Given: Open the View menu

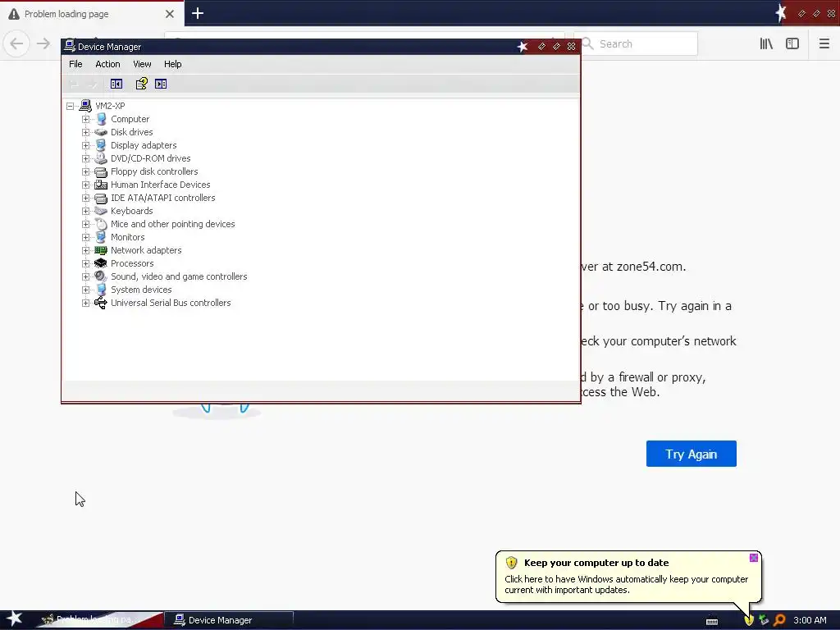Looking at the screenshot, I should (142, 64).
